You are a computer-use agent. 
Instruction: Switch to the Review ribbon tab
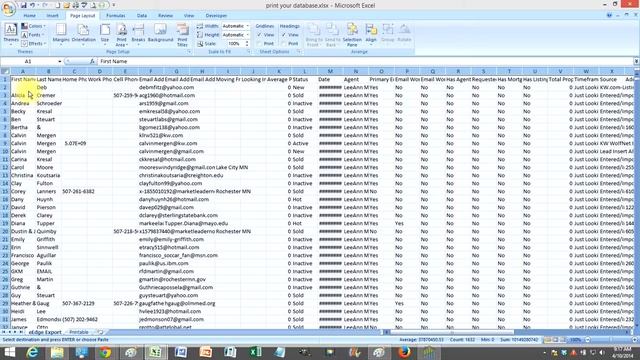[x=165, y=16]
